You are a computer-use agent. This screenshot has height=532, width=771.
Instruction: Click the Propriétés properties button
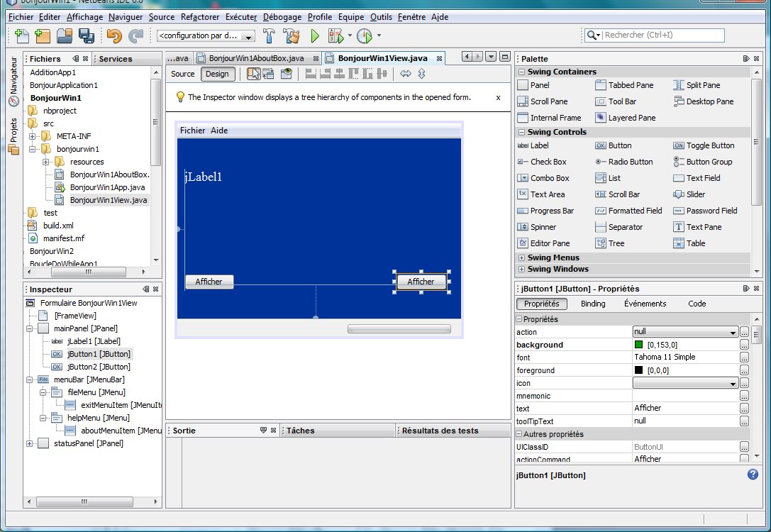pyautogui.click(x=541, y=304)
